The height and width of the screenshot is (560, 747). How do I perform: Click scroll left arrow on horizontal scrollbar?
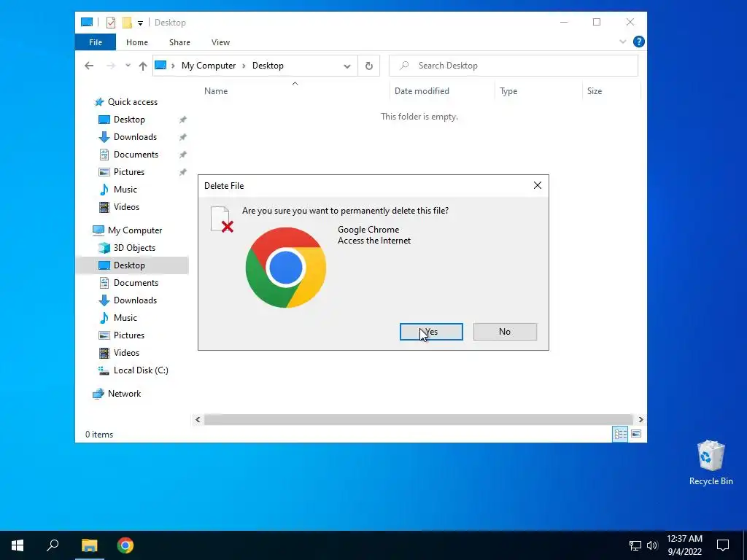(x=198, y=419)
